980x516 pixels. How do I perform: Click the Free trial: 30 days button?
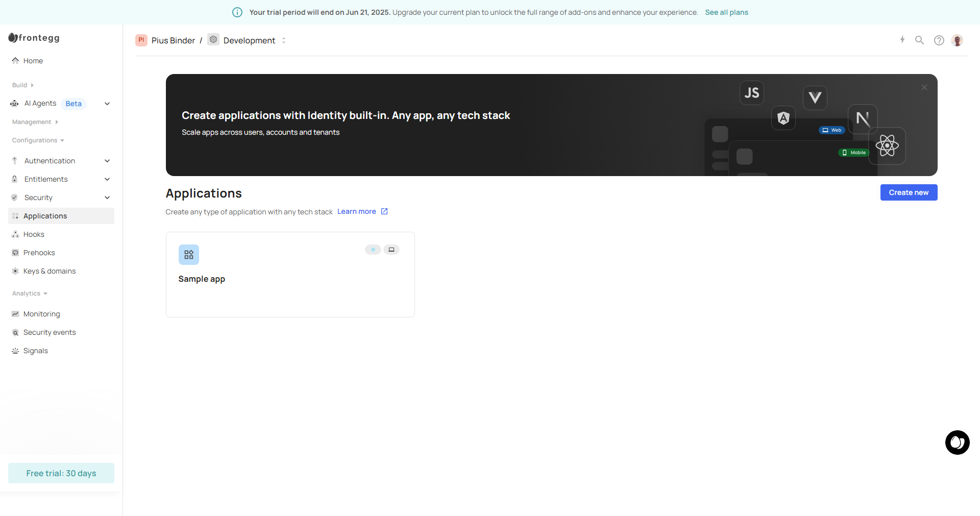click(x=61, y=473)
